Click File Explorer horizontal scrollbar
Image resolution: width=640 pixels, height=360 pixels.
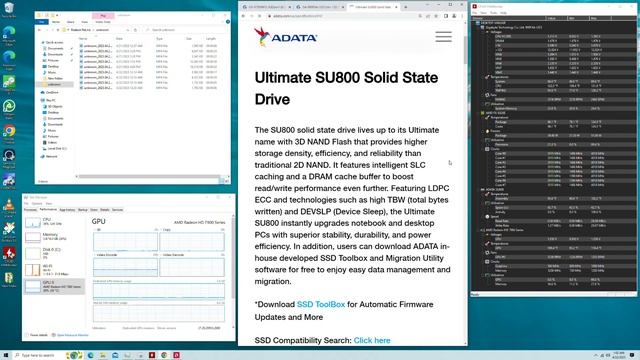click(149, 177)
